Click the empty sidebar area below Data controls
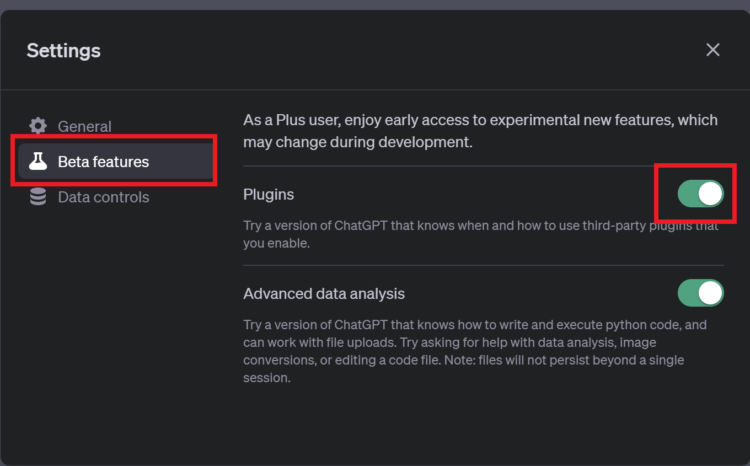 click(x=115, y=335)
